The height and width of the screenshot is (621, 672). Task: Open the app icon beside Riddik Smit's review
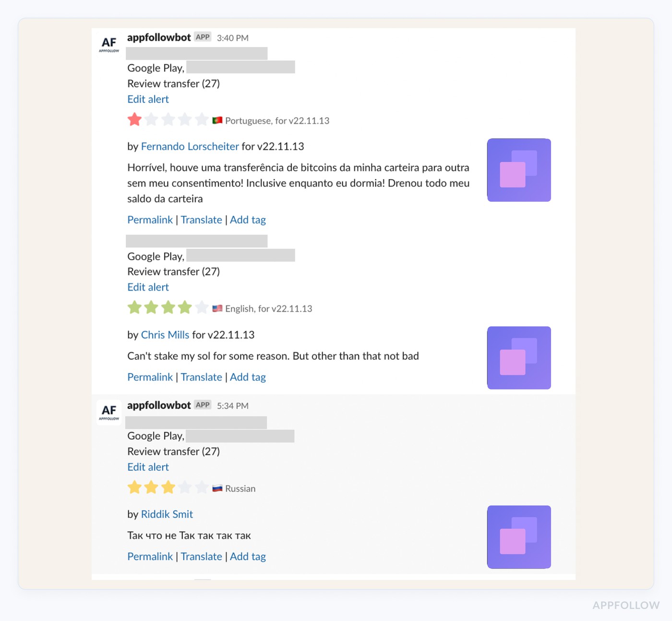519,536
